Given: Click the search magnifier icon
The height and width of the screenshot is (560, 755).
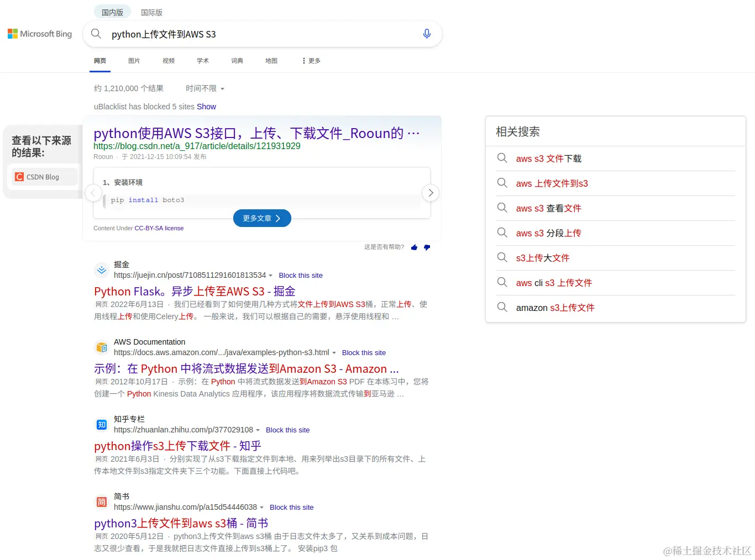Looking at the screenshot, I should tap(96, 34).
